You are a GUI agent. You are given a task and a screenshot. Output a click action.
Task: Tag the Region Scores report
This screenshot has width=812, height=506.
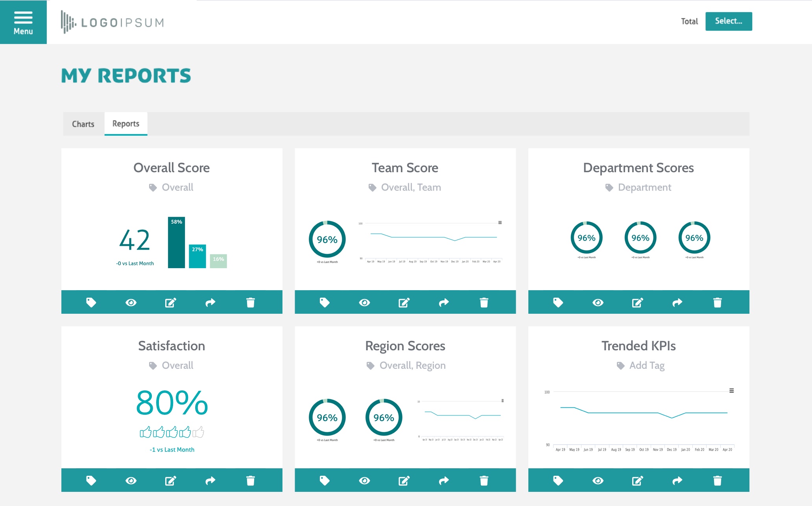(325, 480)
